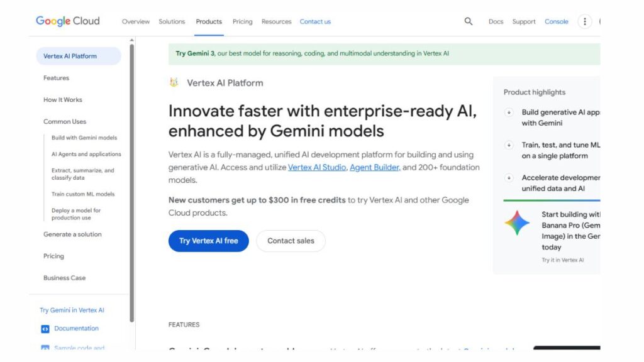The image size is (644, 362).
Task: Click Try it in Vertex AI link
Action: point(563,260)
